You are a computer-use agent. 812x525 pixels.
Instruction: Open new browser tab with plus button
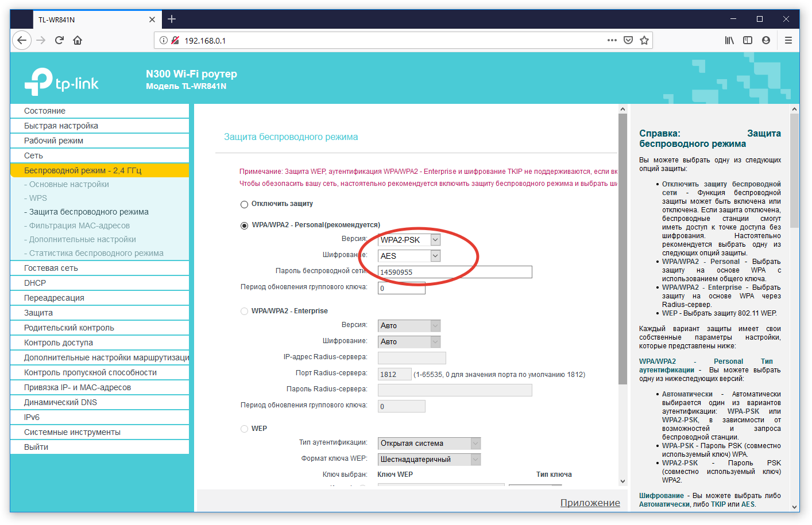pyautogui.click(x=172, y=19)
